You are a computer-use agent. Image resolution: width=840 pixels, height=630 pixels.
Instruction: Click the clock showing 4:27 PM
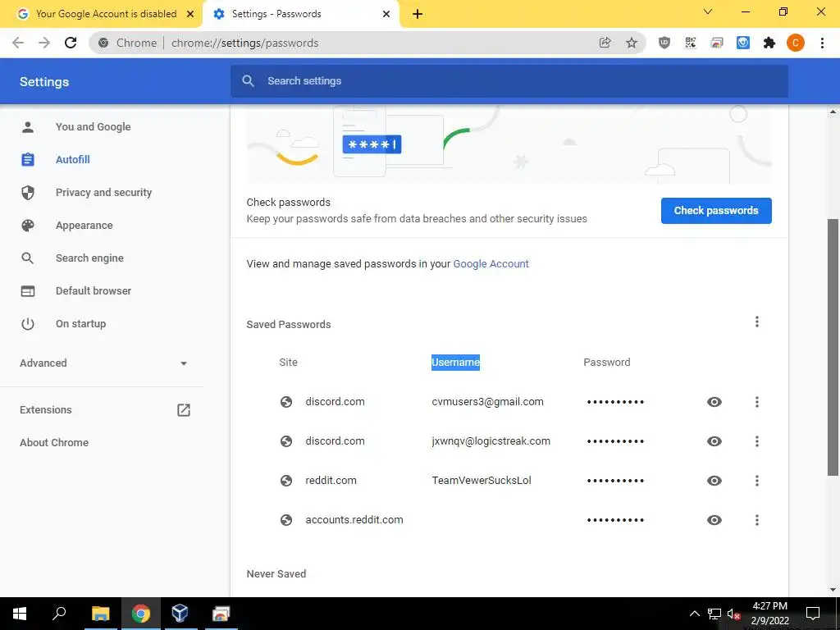(x=769, y=606)
